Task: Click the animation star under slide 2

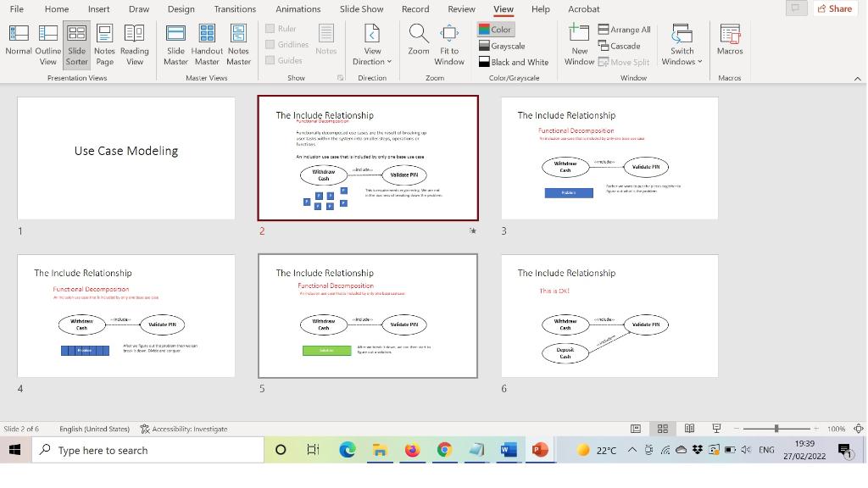Action: 473,230
